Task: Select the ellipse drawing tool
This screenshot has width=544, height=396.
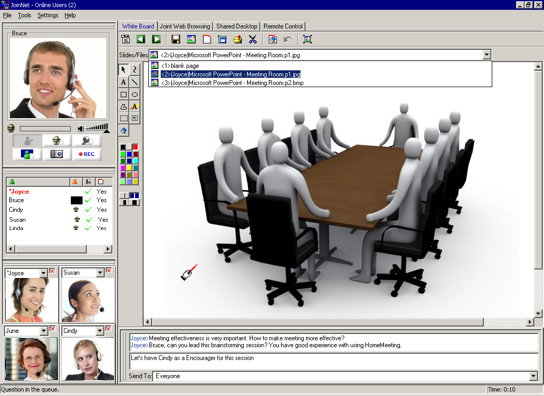Action: (135, 94)
